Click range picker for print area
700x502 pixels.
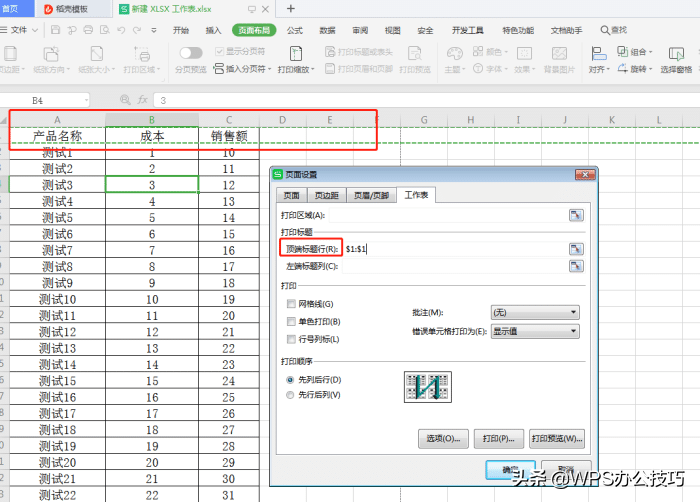coord(576,215)
